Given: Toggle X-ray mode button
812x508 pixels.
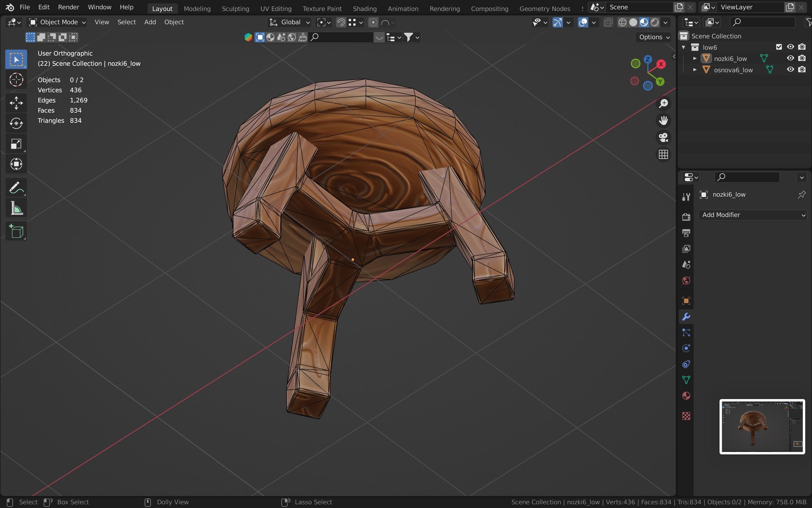Looking at the screenshot, I should pyautogui.click(x=608, y=22).
